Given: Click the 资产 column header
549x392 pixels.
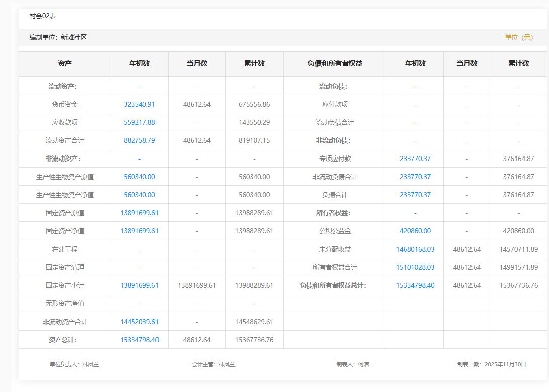Looking at the screenshot, I should click(65, 63).
